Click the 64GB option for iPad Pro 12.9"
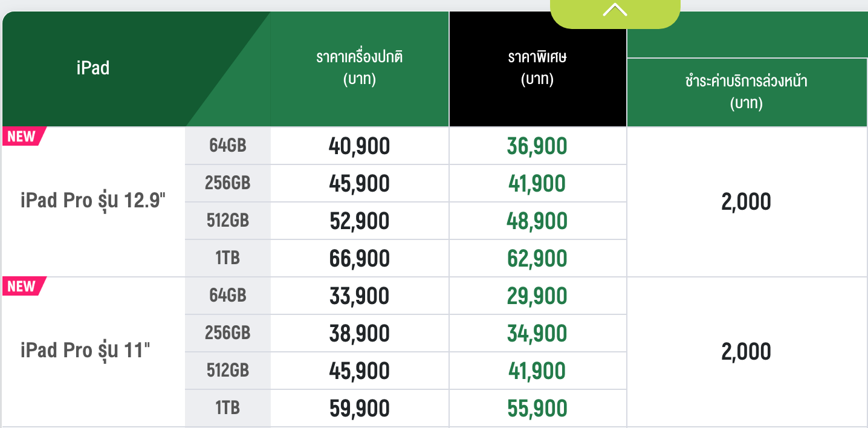Viewport: 868px width, 428px height. coord(227,146)
